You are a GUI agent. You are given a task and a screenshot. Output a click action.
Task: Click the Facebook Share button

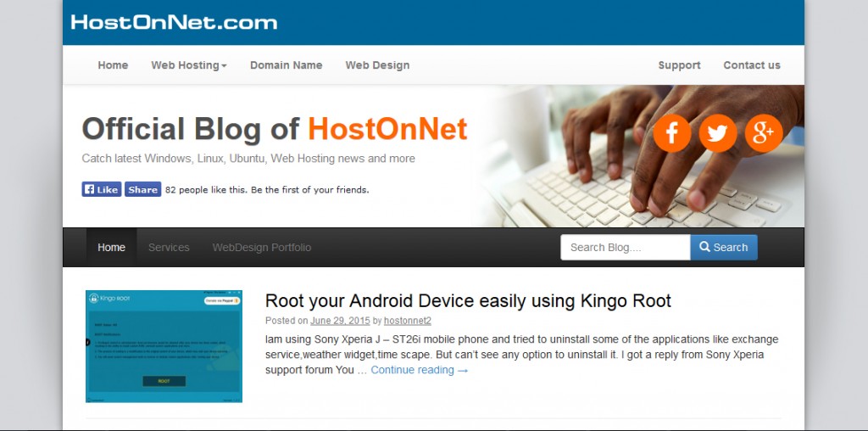coord(142,189)
